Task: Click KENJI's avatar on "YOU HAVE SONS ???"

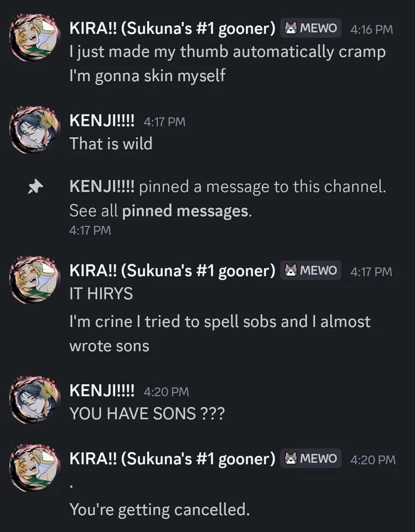Action: [x=36, y=400]
